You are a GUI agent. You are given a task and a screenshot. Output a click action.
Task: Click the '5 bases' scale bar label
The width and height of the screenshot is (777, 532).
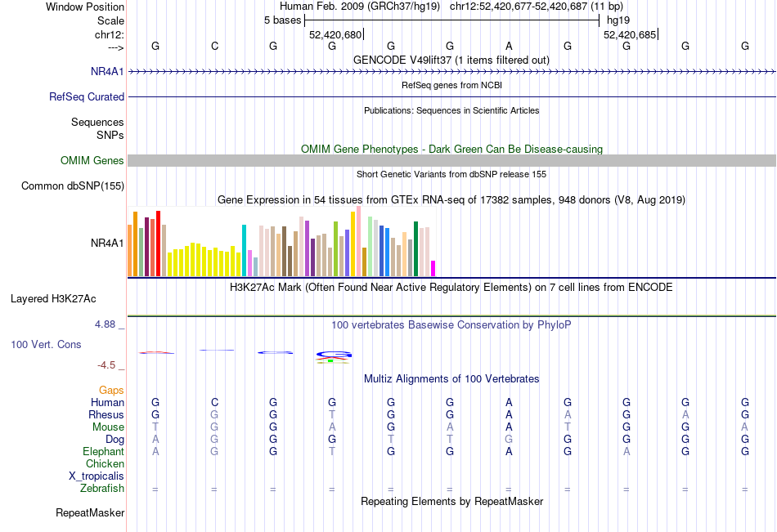coord(282,20)
